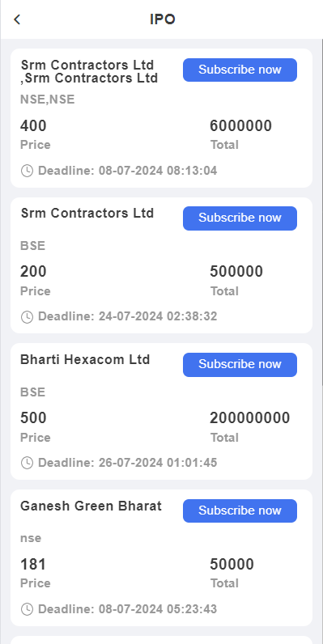Click the page scrollbar on the right edge
Screen dimensions: 323x644
pyautogui.click(x=321, y=214)
